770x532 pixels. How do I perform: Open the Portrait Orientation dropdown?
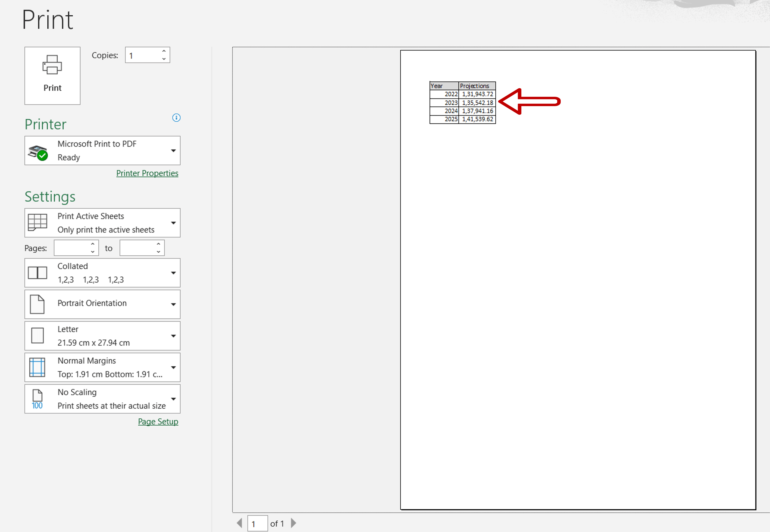point(173,304)
